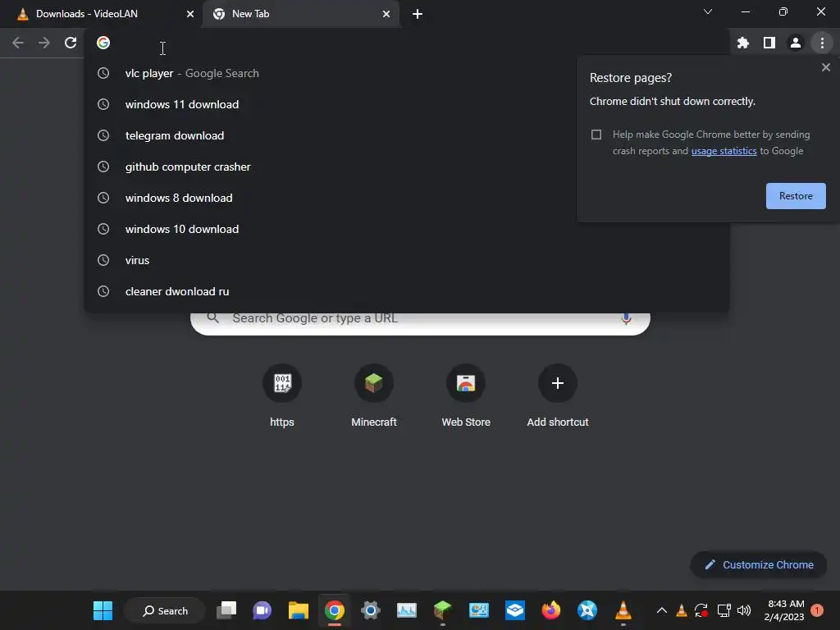Image resolution: width=840 pixels, height=630 pixels.
Task: Click the Search Google or type a URL box
Action: [420, 322]
